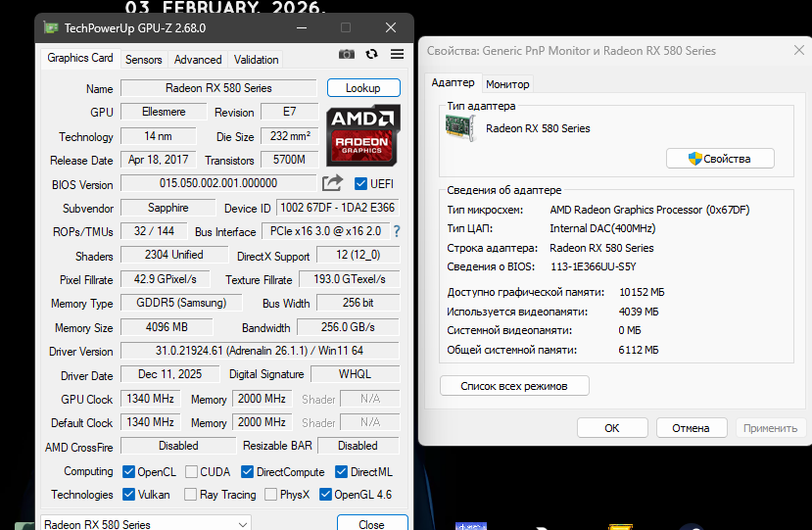Toggle the Ray Tracing checkbox
The width and height of the screenshot is (812, 530).
tap(191, 495)
